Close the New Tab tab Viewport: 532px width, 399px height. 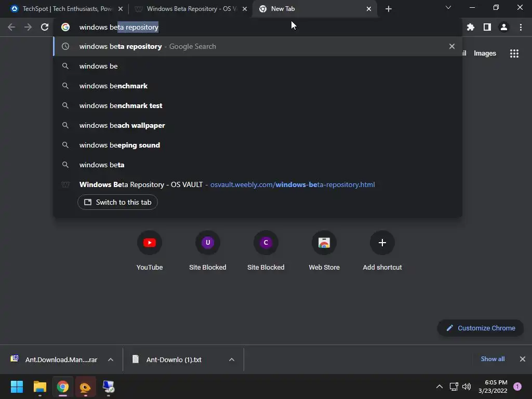(x=369, y=9)
